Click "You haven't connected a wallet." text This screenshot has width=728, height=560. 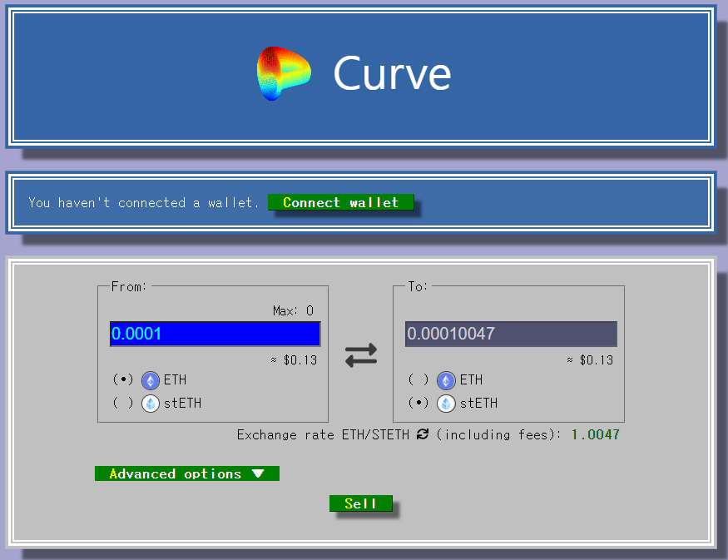pos(143,202)
